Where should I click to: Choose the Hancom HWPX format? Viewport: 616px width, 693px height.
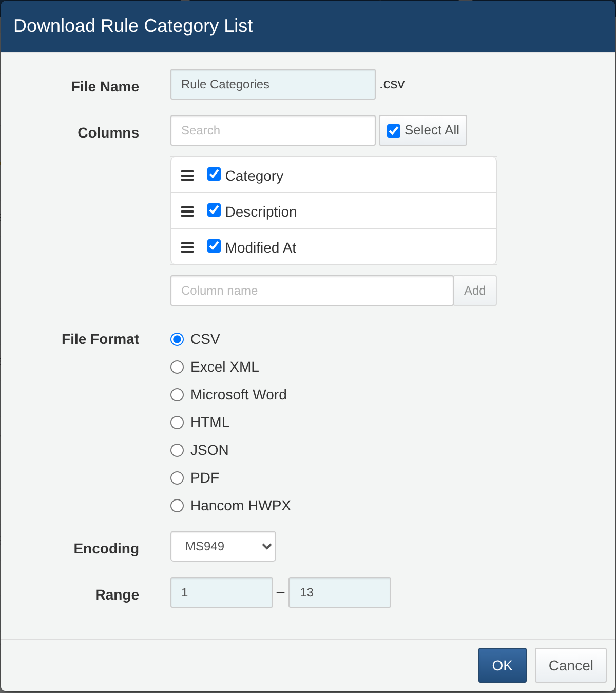(x=177, y=506)
